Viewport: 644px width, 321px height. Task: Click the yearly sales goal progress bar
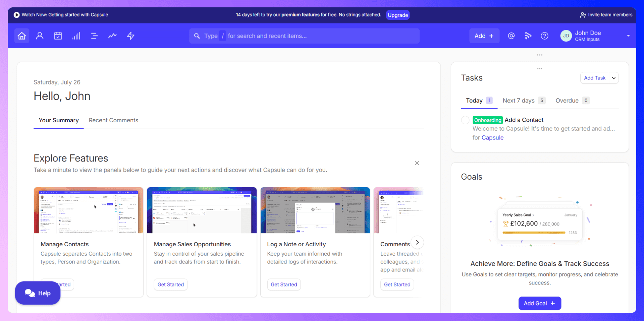[534, 233]
